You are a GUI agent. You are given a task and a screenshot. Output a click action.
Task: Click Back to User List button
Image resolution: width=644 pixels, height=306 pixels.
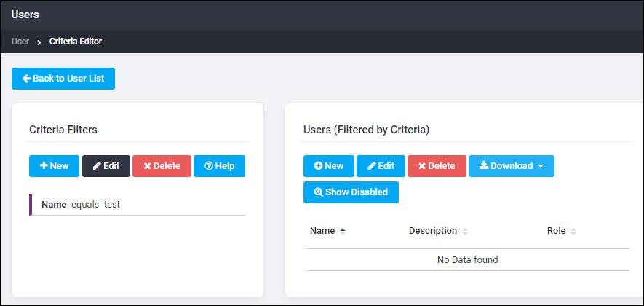coord(63,79)
